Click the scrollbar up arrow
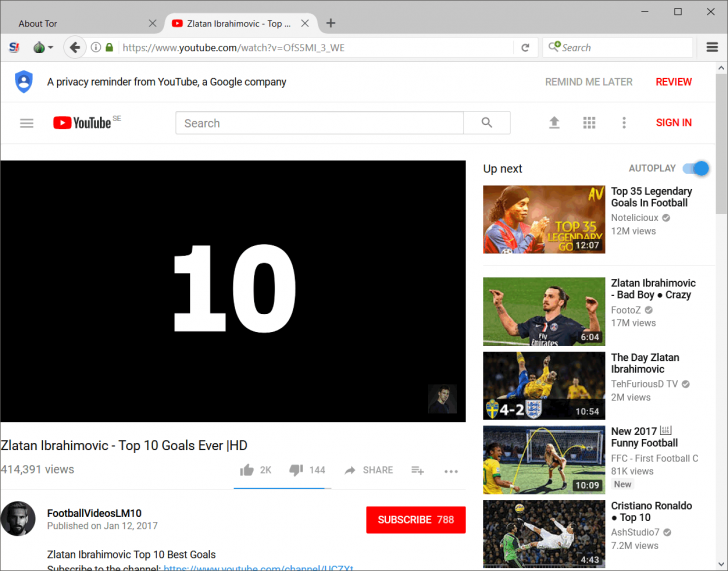Screen dimensions: 728x571 [x=721, y=68]
